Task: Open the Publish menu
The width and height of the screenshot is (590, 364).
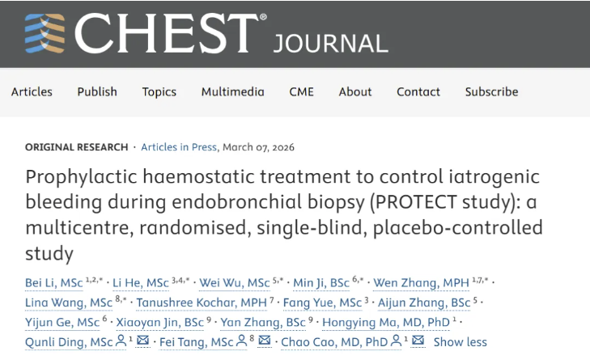Action: click(x=97, y=91)
